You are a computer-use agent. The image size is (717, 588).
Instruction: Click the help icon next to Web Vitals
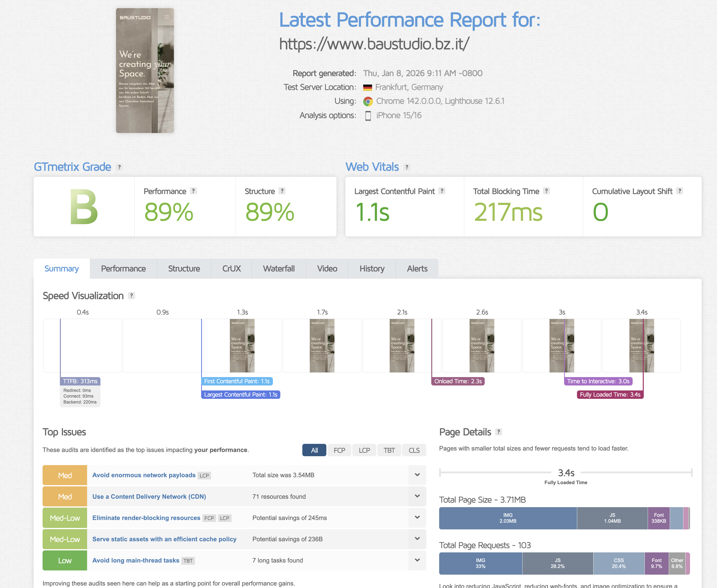click(x=406, y=167)
